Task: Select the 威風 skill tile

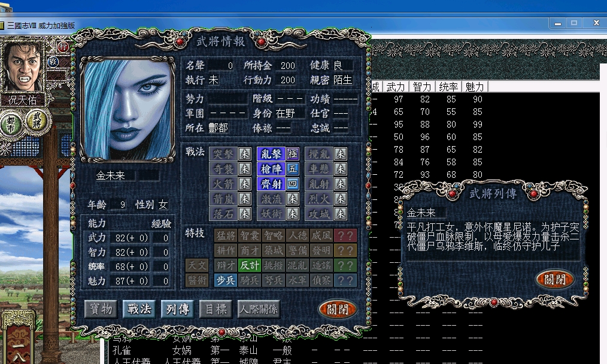Action: coord(321,235)
